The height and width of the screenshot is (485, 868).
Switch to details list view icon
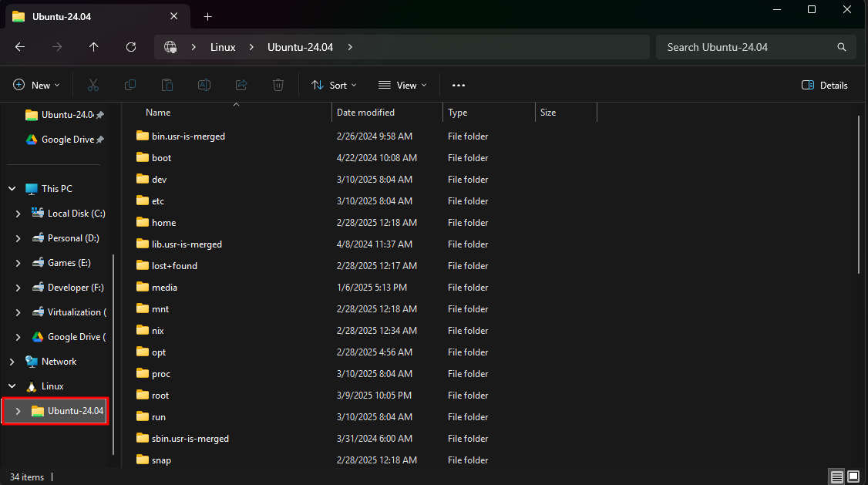[837, 477]
